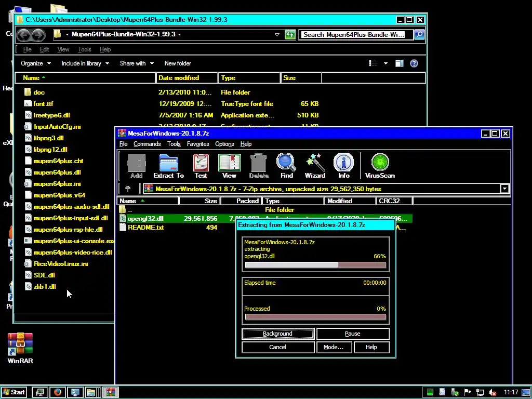Click the Extract To icon in WinRAR

coord(169,166)
